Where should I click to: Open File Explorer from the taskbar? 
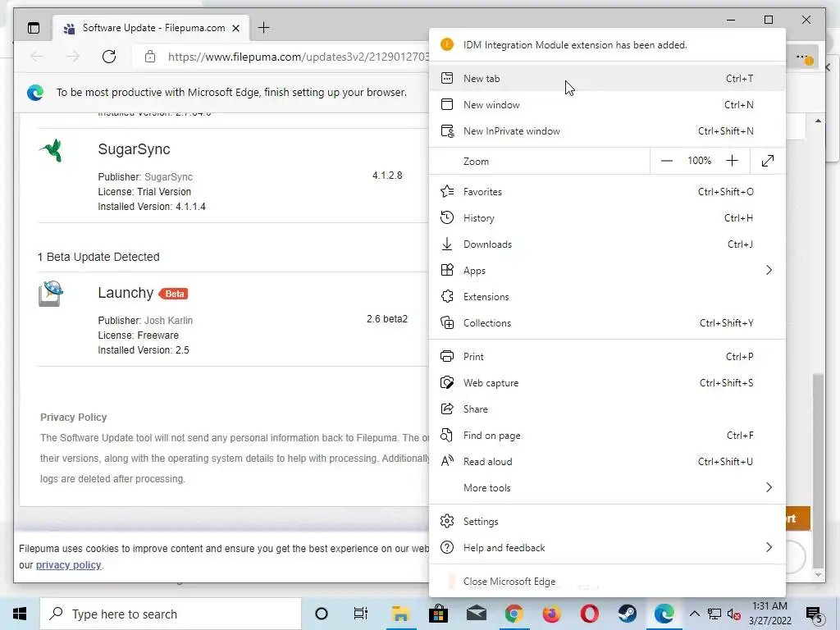click(x=400, y=614)
